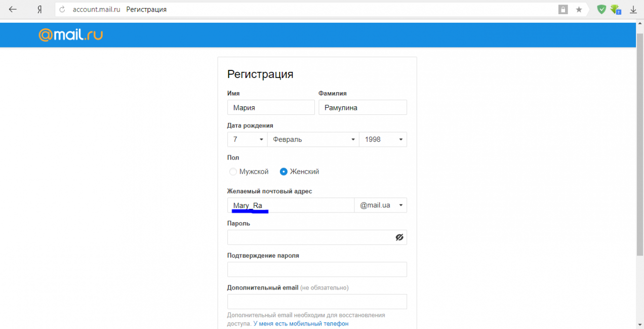Open the У меня есть мобильный телефон link
This screenshot has height=329, width=644.
tap(301, 323)
